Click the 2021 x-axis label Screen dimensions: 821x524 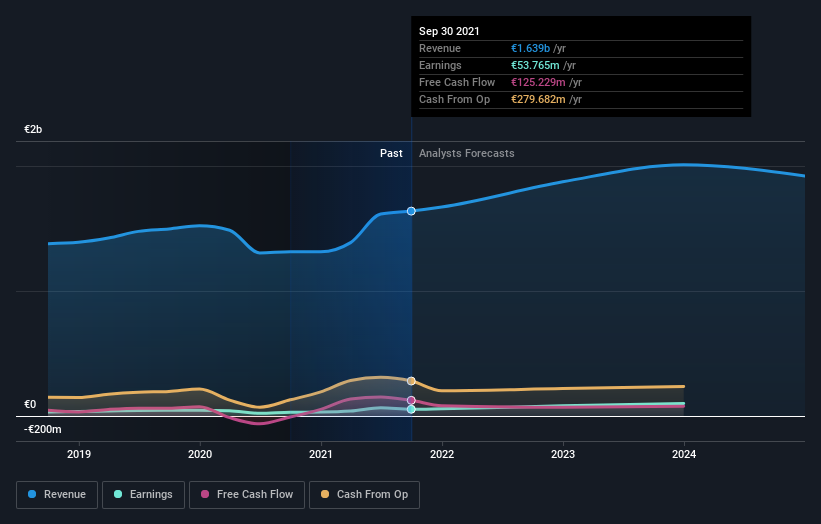click(x=321, y=454)
